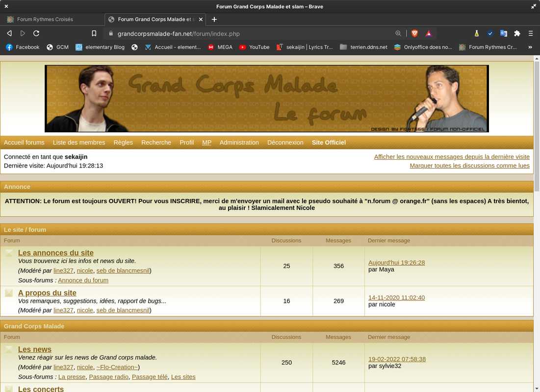
Task: Open the Forum Rythmes Cr... bookmark
Action: pyautogui.click(x=488, y=47)
